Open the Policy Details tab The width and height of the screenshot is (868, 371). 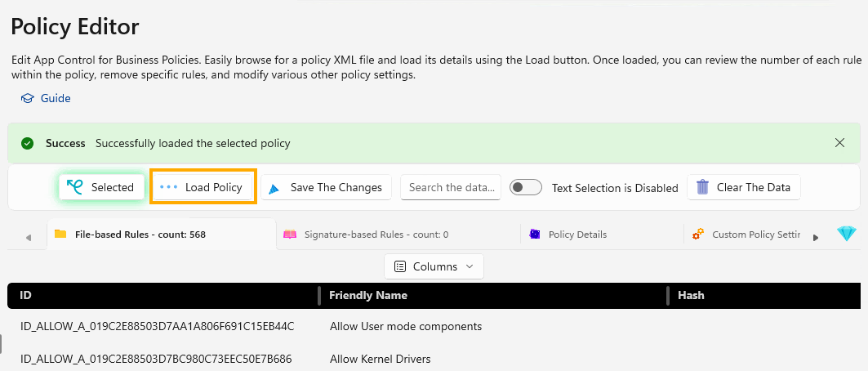(x=603, y=235)
